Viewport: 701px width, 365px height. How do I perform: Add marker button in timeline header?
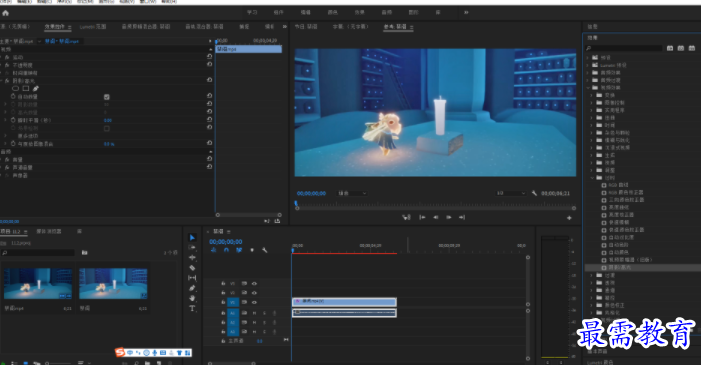point(252,250)
